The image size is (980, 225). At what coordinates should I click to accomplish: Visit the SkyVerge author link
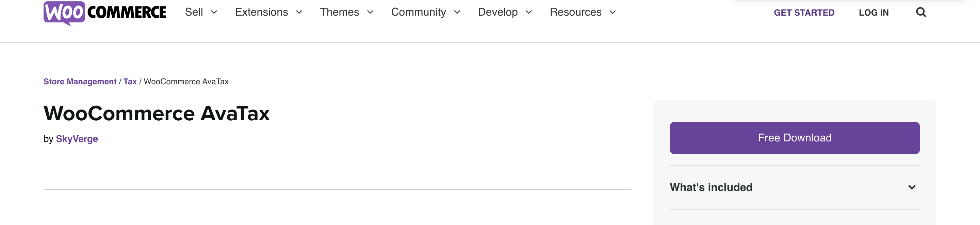pyautogui.click(x=77, y=139)
